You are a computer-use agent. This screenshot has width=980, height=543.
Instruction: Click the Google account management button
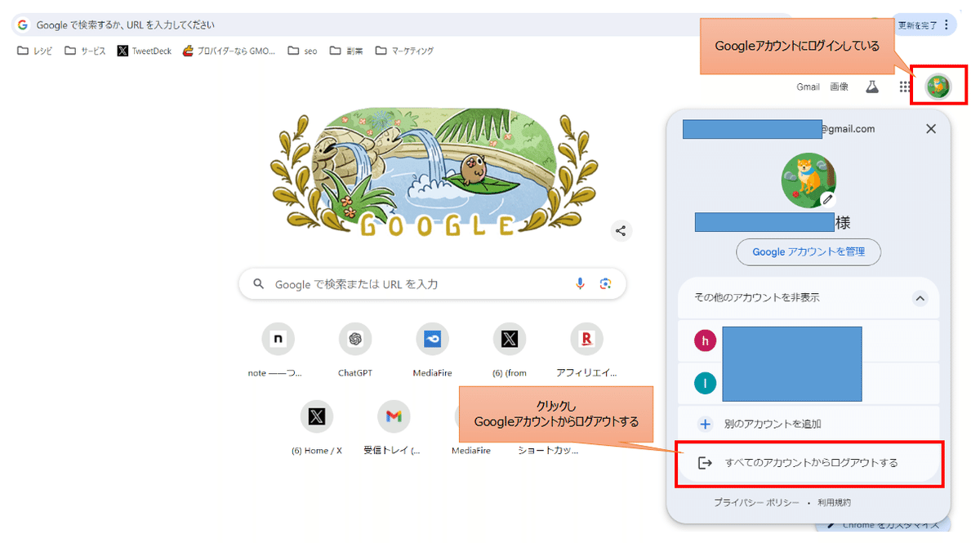808,252
